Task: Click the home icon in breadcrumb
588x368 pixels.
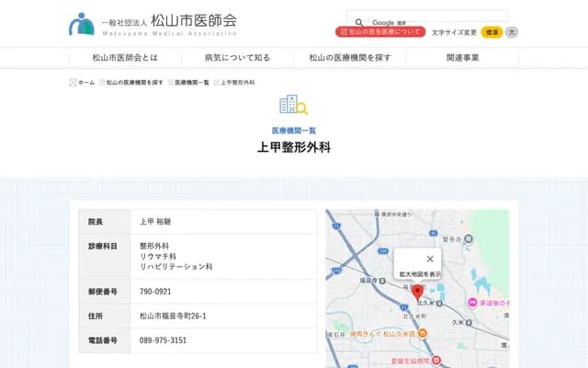Action: pyautogui.click(x=73, y=82)
